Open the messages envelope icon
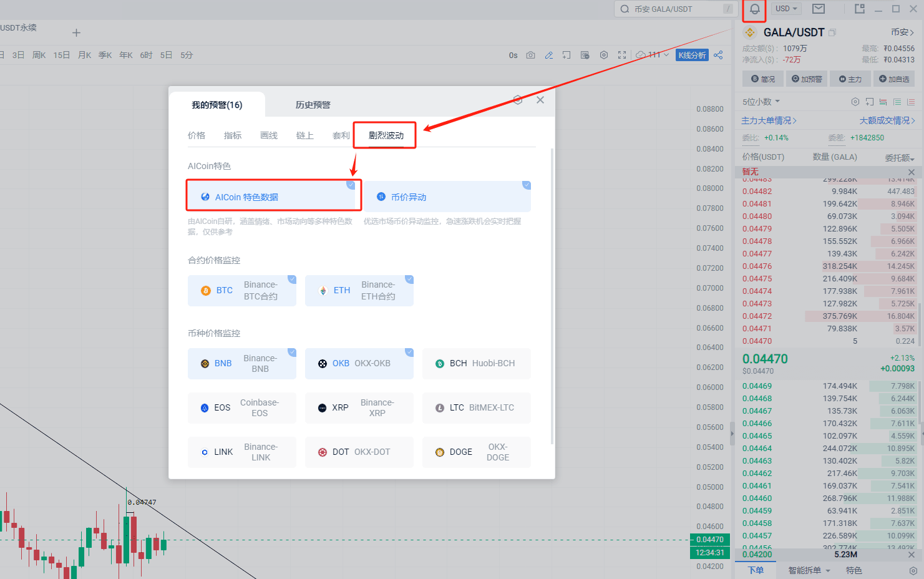Screen dimensions: 924x579 coord(819,9)
